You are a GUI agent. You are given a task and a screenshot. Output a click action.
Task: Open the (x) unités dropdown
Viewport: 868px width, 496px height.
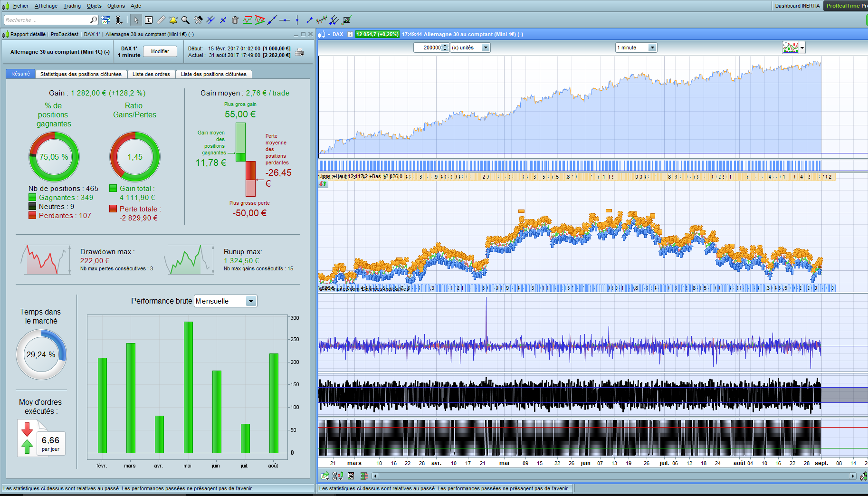[486, 48]
